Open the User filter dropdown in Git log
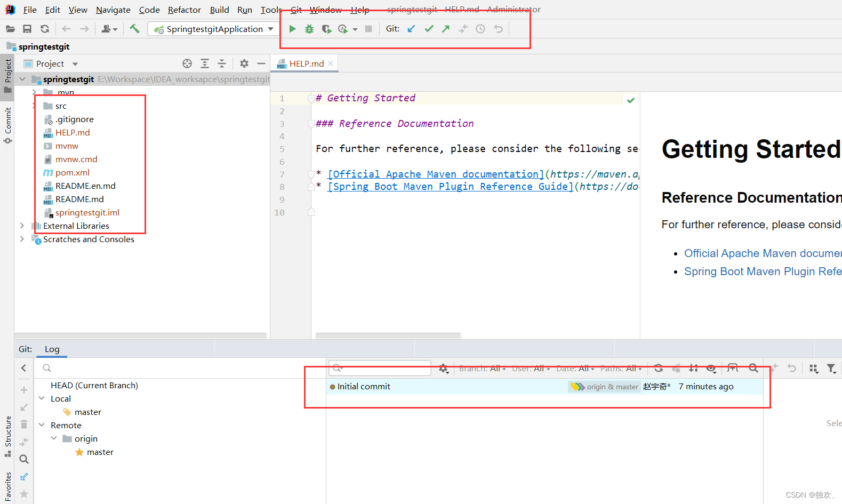842x504 pixels. click(x=531, y=369)
